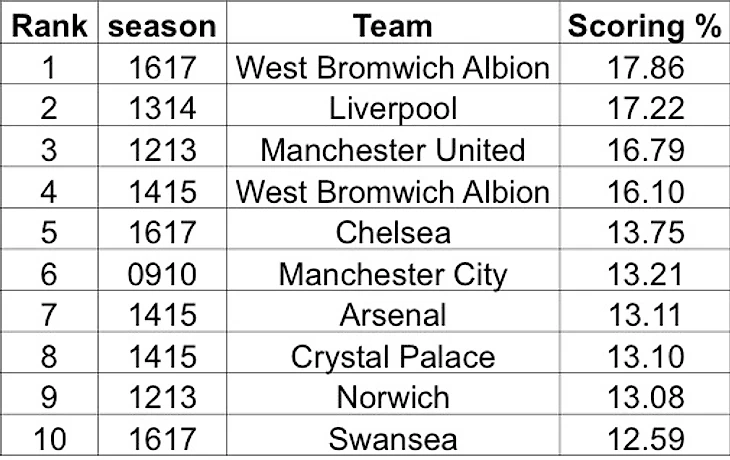Image resolution: width=730 pixels, height=460 pixels.
Task: Select the 13.75 scoring cell
Action: click(645, 232)
